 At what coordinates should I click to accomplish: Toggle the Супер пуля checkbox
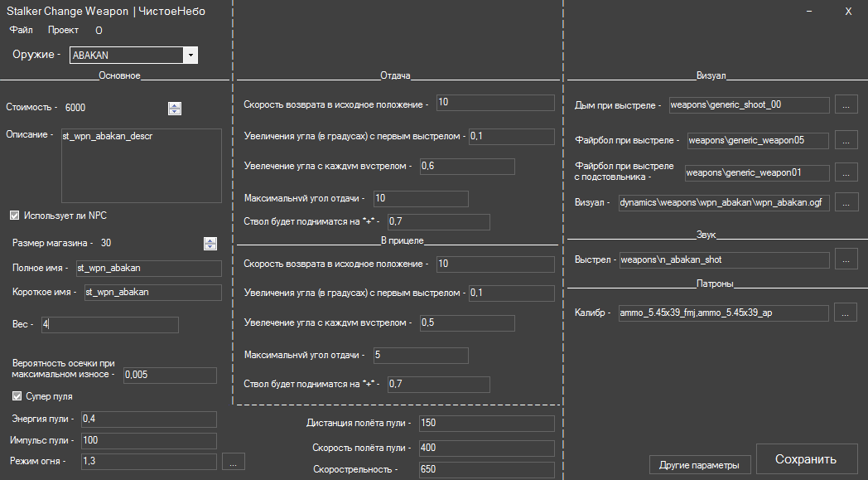click(x=17, y=396)
